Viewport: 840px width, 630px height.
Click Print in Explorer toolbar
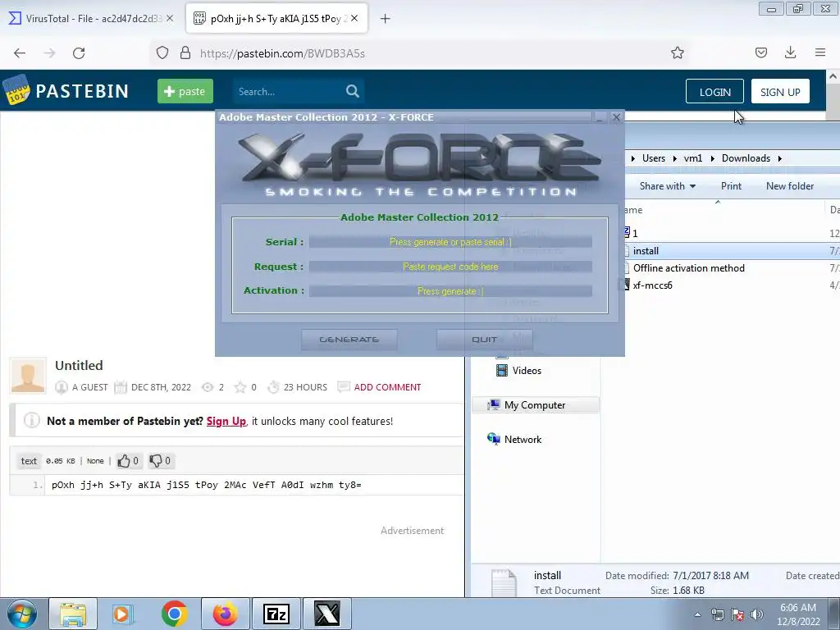click(x=731, y=186)
